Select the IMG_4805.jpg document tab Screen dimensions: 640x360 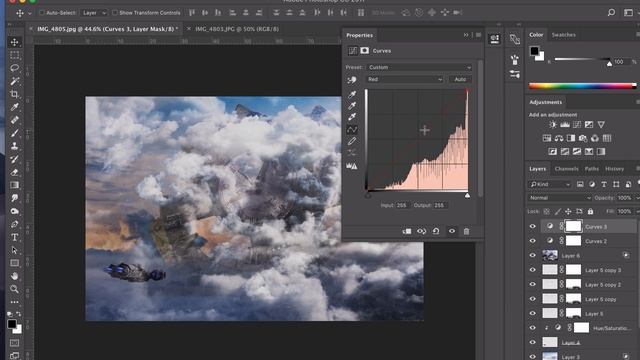click(107, 29)
